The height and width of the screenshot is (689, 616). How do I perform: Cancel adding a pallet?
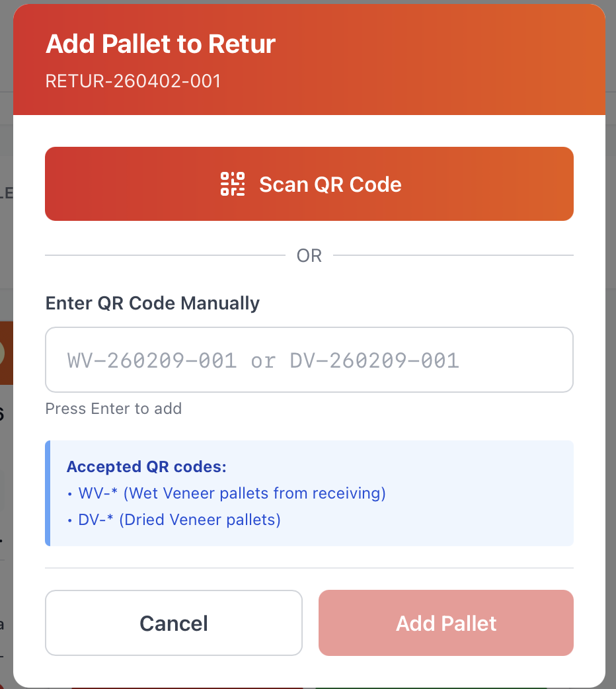[173, 623]
